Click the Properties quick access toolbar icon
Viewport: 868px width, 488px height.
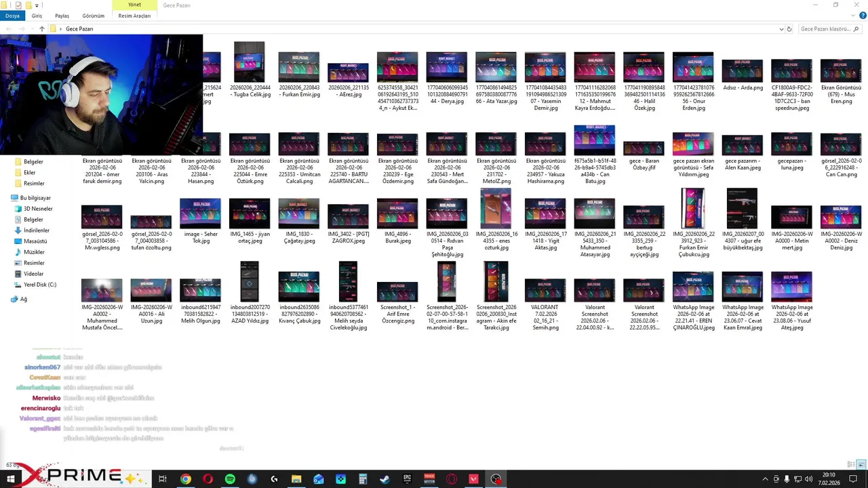[18, 5]
